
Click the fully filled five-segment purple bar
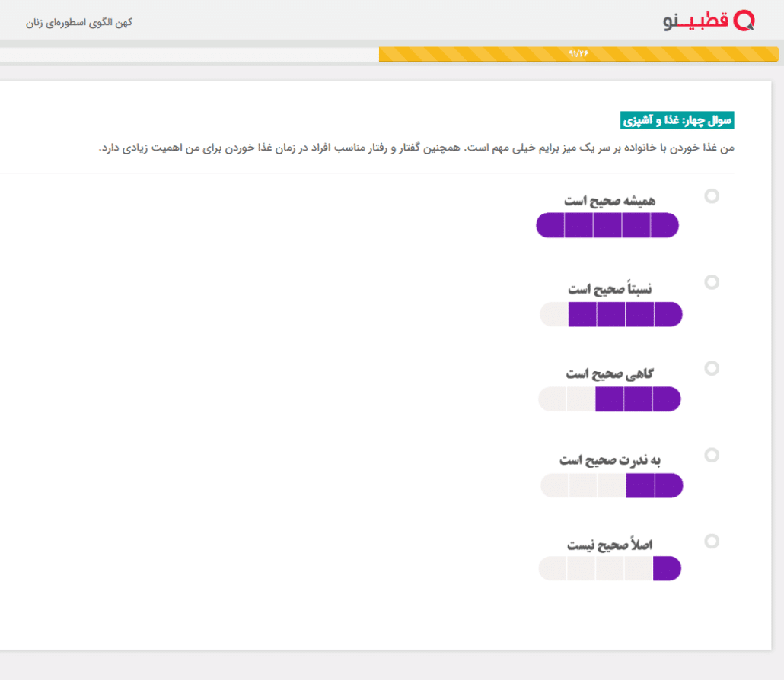pyautogui.click(x=607, y=225)
